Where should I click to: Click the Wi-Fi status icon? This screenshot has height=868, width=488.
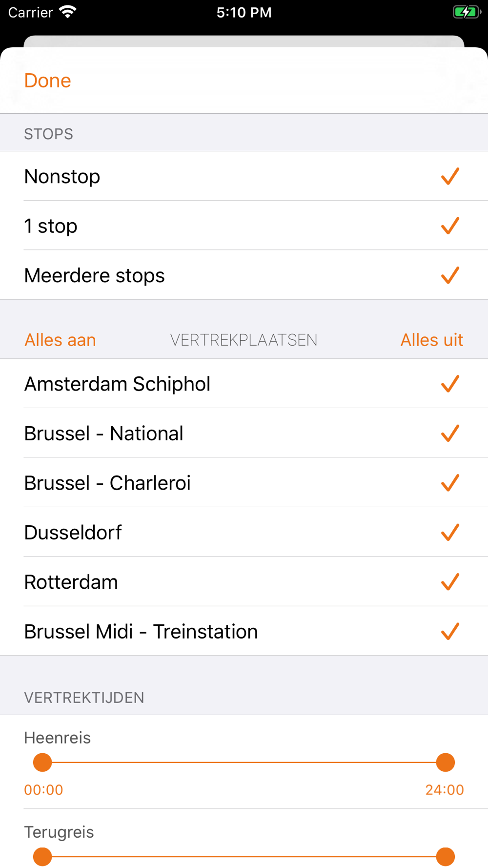coord(68,12)
